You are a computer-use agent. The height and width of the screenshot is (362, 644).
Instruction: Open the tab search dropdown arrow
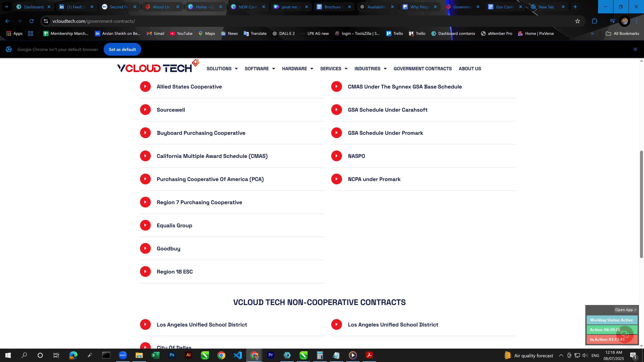point(7,7)
